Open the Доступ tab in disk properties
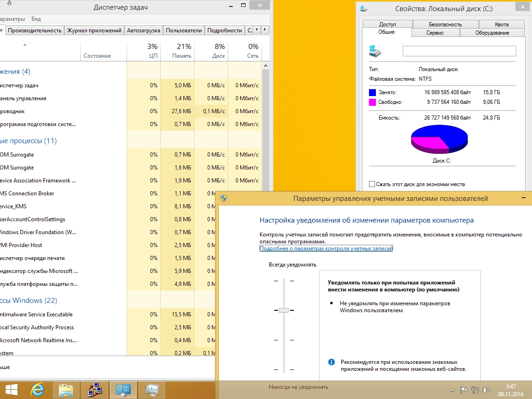 click(387, 24)
